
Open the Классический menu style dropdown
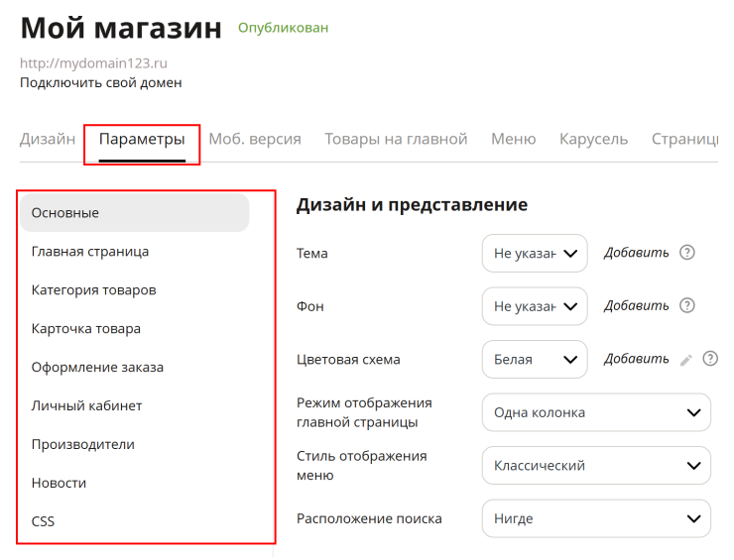point(596,466)
